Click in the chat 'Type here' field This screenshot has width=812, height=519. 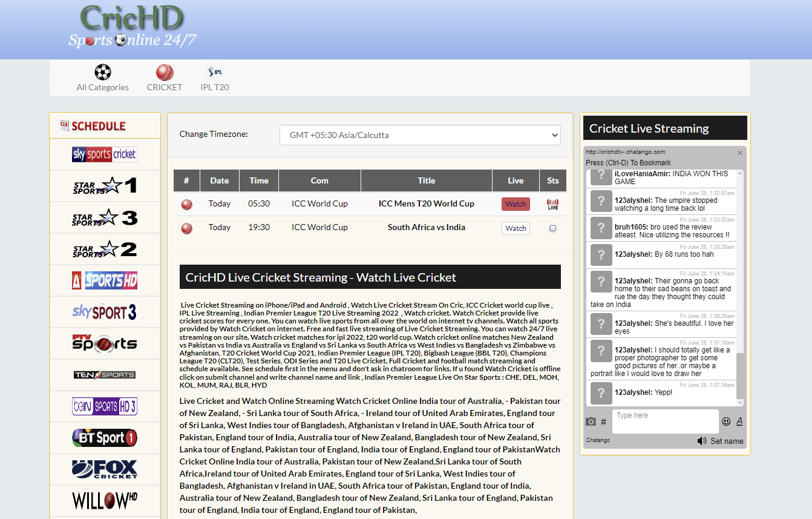point(666,421)
